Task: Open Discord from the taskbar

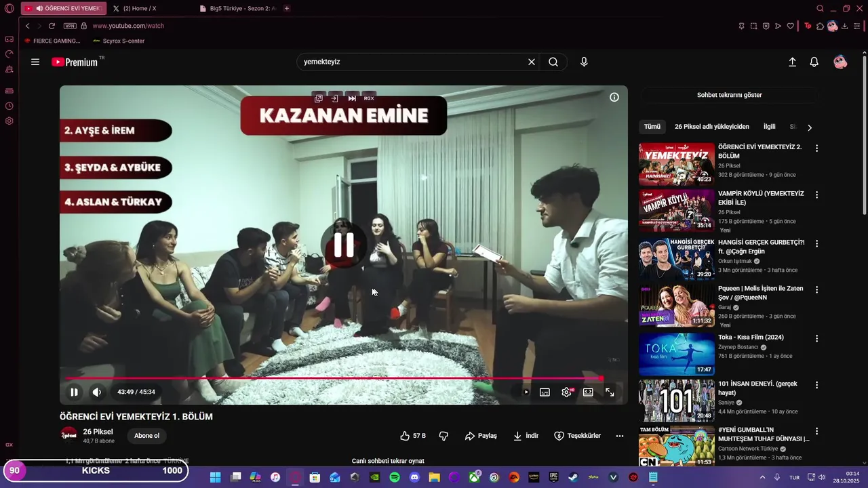Action: tap(414, 477)
